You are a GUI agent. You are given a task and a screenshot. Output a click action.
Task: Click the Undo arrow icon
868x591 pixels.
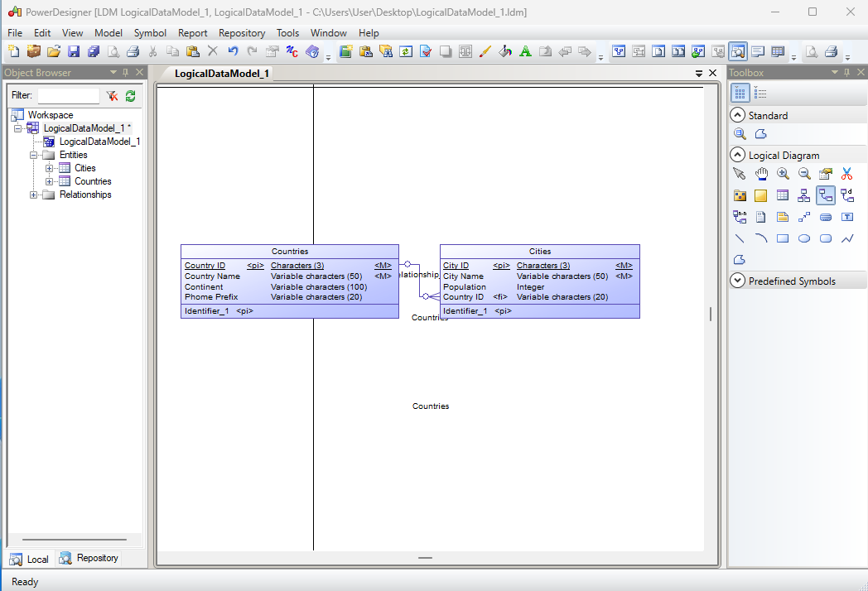tap(233, 51)
